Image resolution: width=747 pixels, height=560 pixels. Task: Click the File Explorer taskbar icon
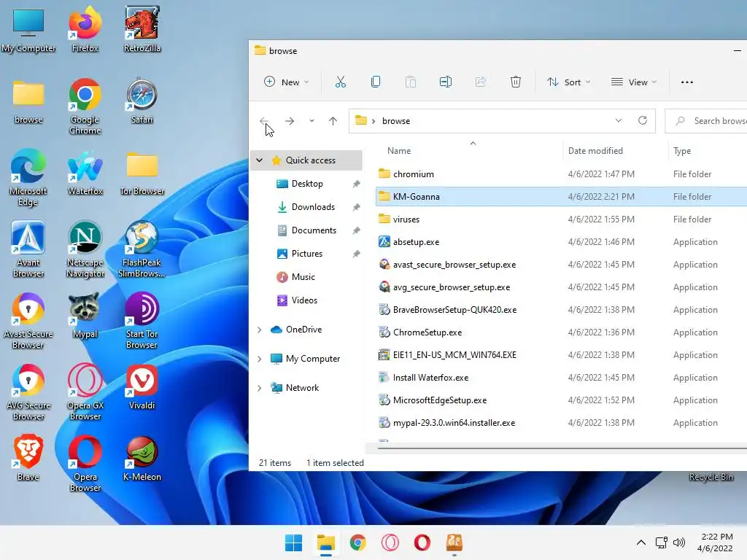(x=326, y=542)
